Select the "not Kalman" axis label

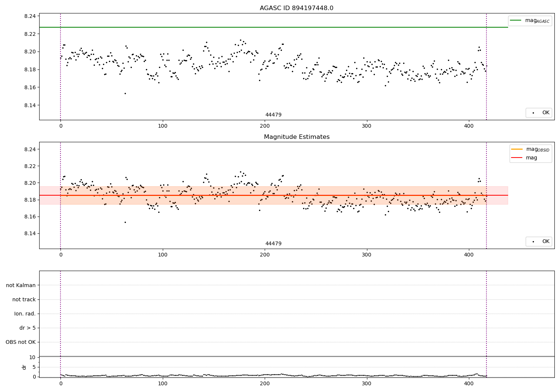[x=21, y=286]
